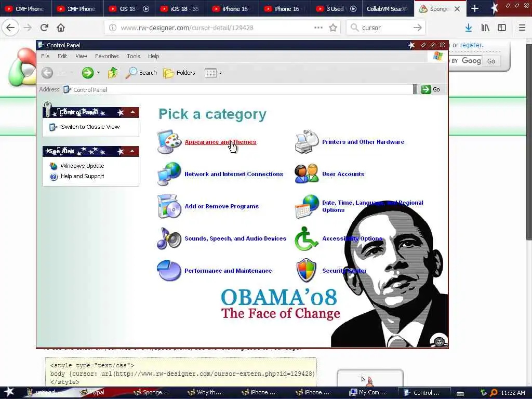Image resolution: width=532 pixels, height=399 pixels.
Task: Switch to the first CMF Phone tab
Action: [x=26, y=8]
